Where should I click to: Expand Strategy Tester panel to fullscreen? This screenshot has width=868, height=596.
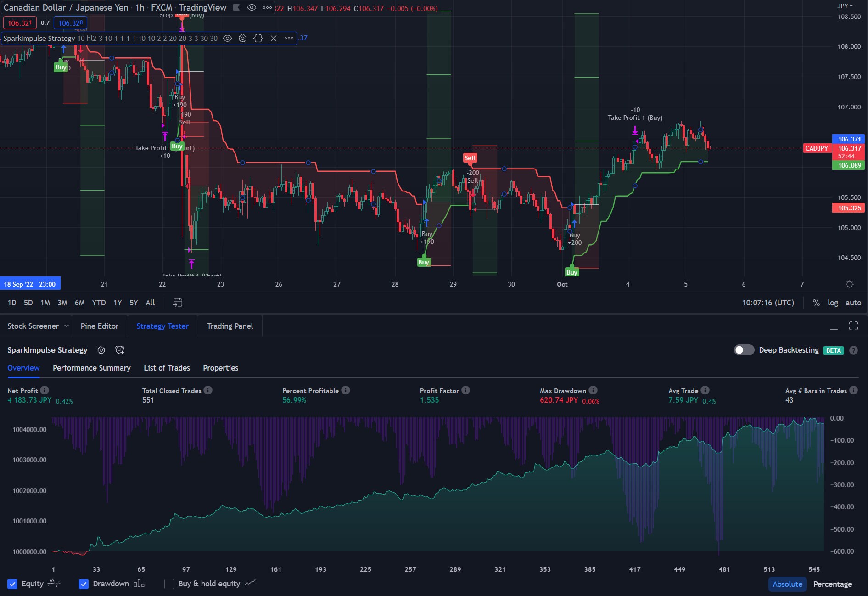[x=854, y=326]
